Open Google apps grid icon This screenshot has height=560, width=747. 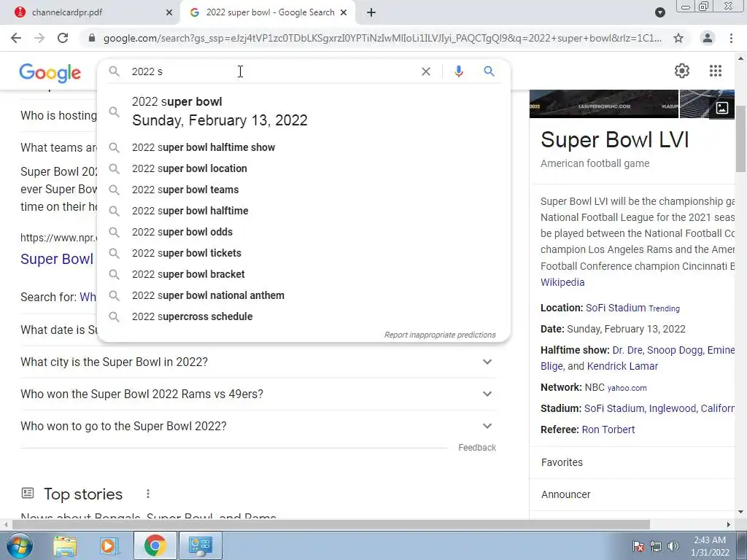tap(715, 71)
